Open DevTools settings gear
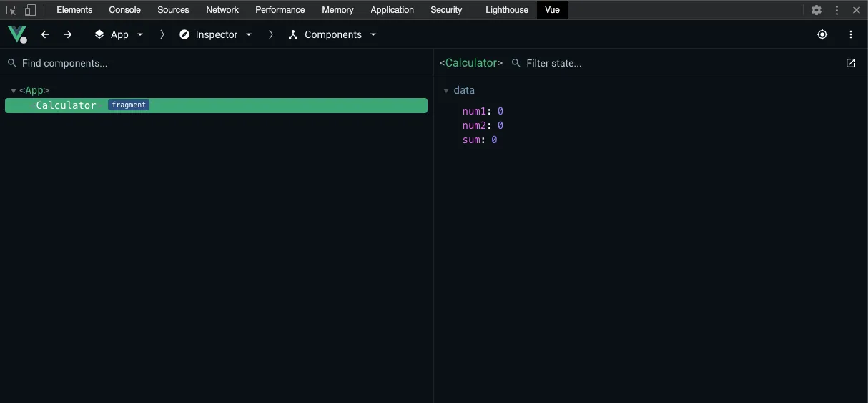 pos(817,10)
